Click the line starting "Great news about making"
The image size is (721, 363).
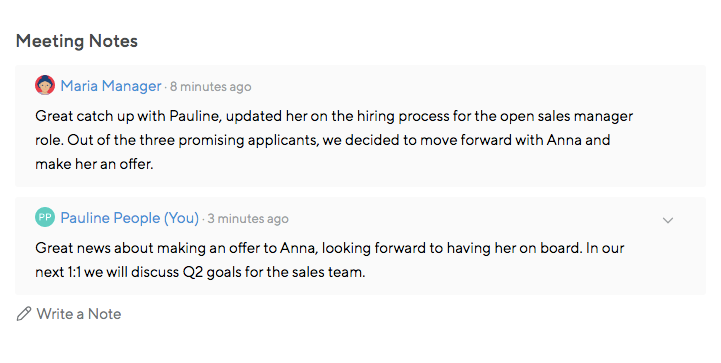330,248
